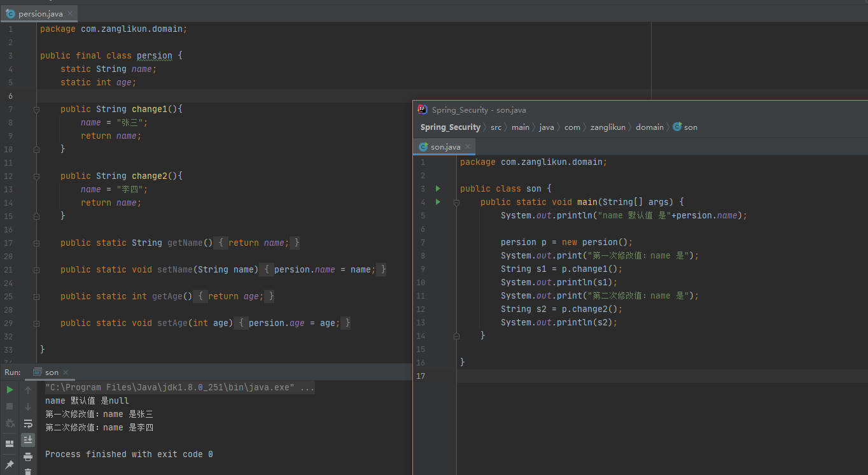
Task: Click the Print console output icon
Action: tap(28, 457)
